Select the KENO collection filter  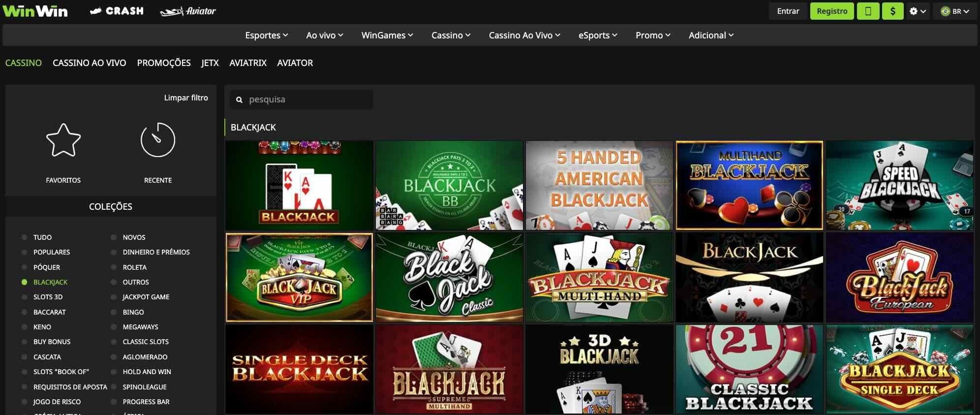point(42,327)
